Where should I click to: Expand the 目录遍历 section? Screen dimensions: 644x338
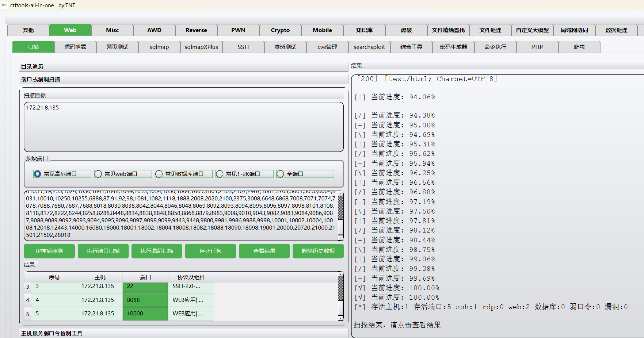pos(183,66)
